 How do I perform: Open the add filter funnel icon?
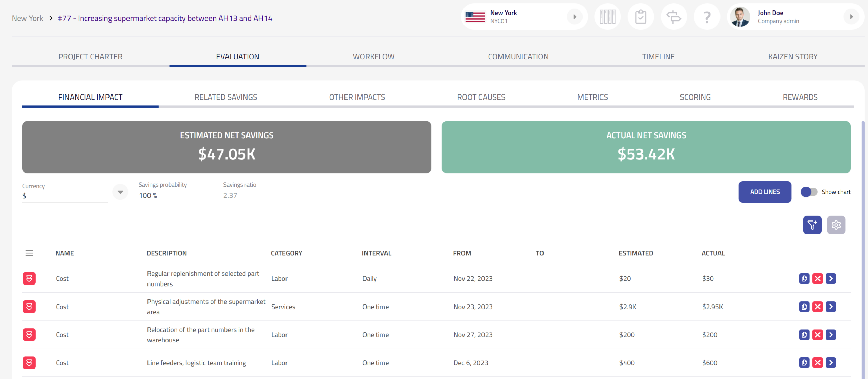coord(812,225)
